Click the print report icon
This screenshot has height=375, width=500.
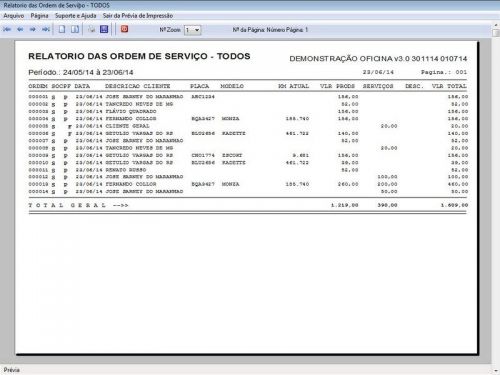91,29
